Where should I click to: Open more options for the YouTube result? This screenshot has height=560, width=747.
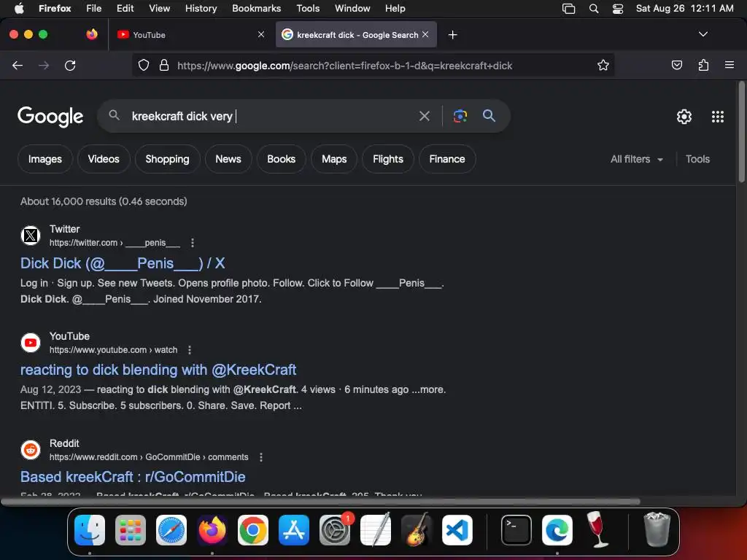pos(190,350)
